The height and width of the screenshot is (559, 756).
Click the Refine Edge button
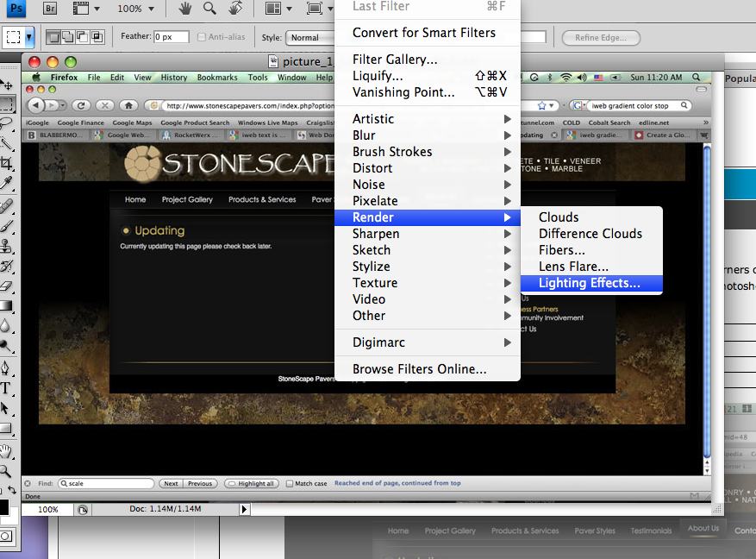click(x=600, y=38)
